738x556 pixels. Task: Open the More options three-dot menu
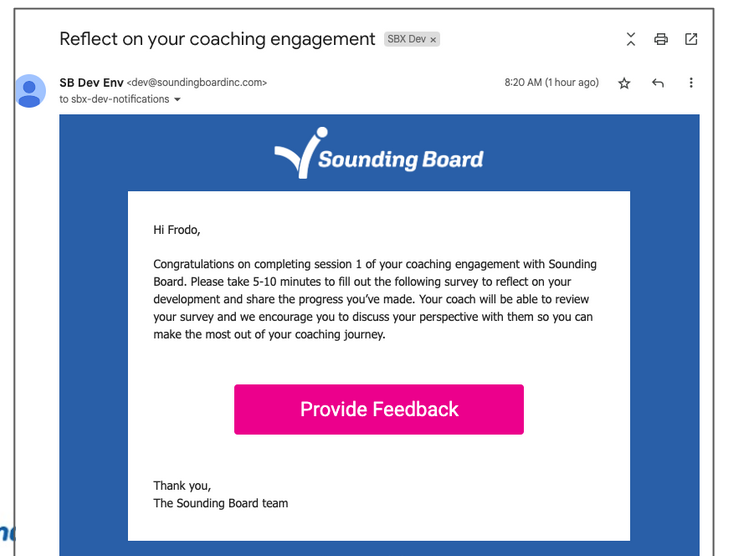691,83
